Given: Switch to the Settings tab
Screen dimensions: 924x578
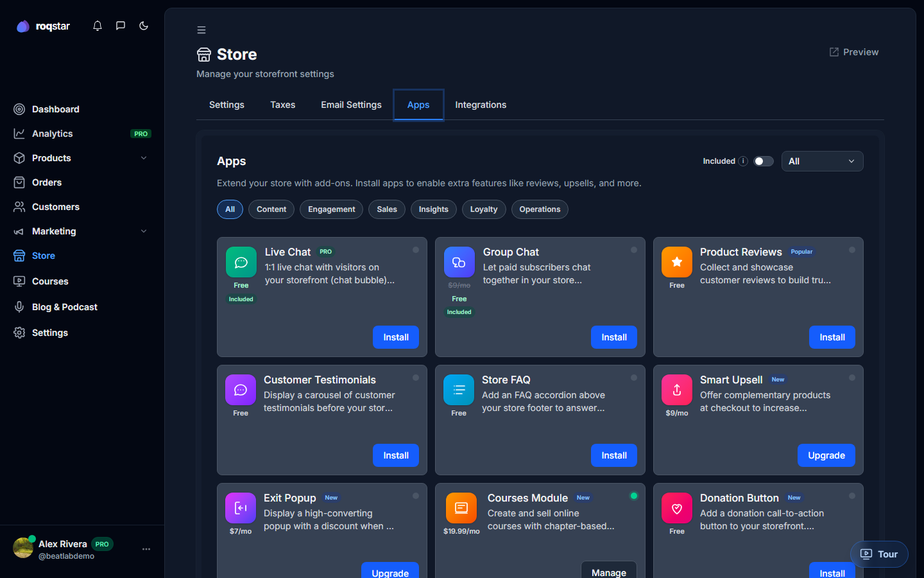Looking at the screenshot, I should tap(227, 105).
